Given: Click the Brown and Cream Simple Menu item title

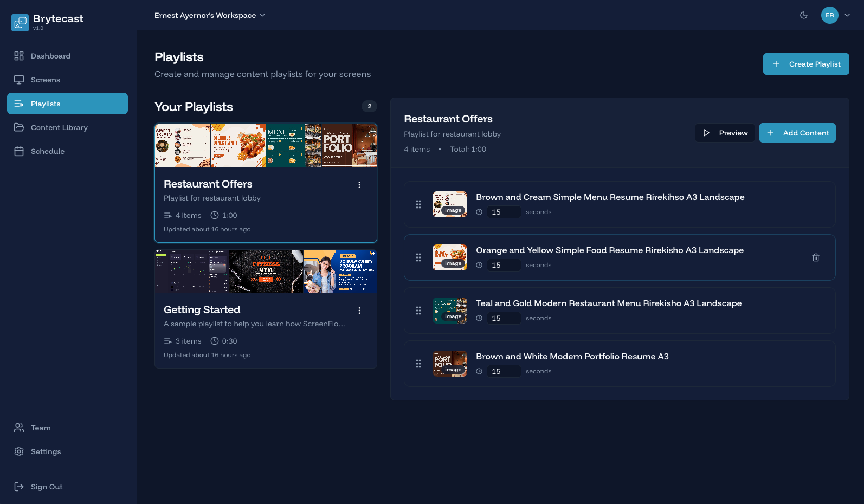Looking at the screenshot, I should click(x=610, y=197).
